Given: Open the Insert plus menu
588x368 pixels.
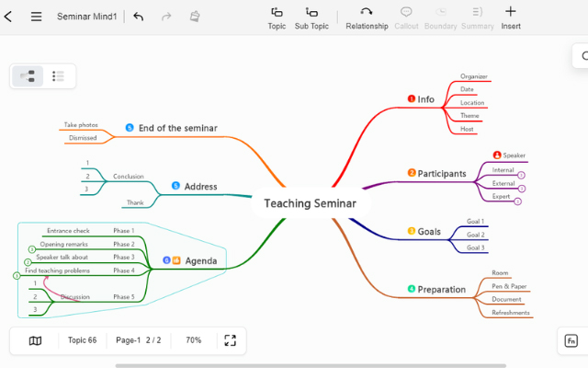Looking at the screenshot, I should point(511,18).
